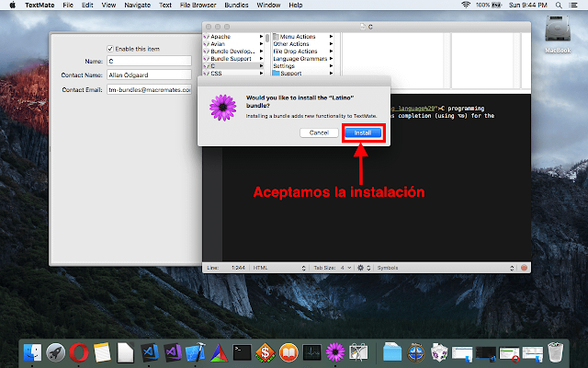The height and width of the screenshot is (368, 588).
Task: Click the Line 1:244 indicator
Action: coord(226,268)
